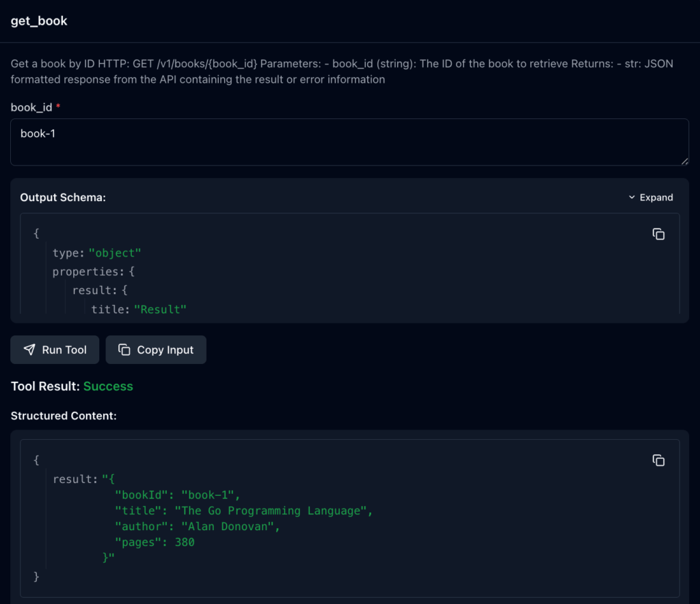The width and height of the screenshot is (700, 604).
Task: Focus the book_id text field
Action: coord(349,142)
